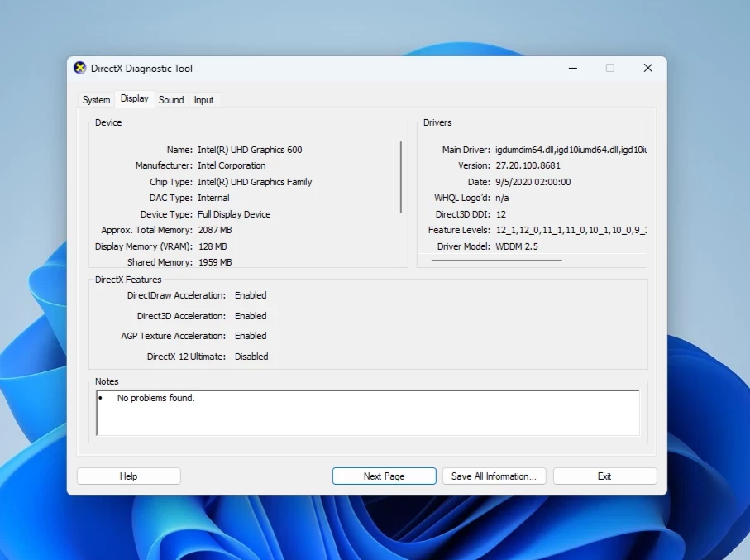Click the Device panel vertical scrollbar
The width and height of the screenshot is (750, 560).
(401, 177)
